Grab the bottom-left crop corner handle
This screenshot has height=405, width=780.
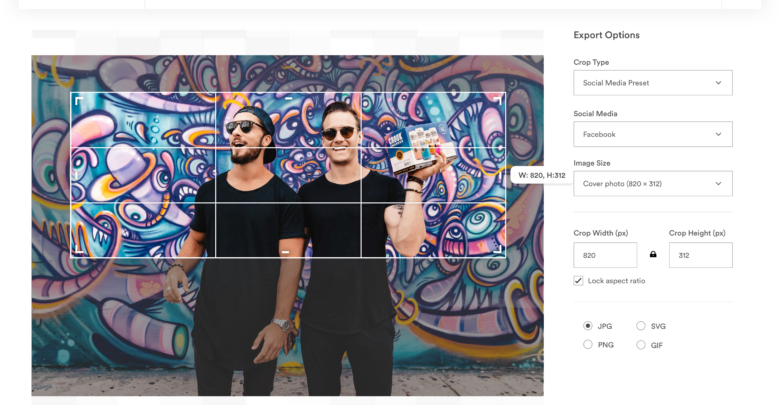point(74,250)
